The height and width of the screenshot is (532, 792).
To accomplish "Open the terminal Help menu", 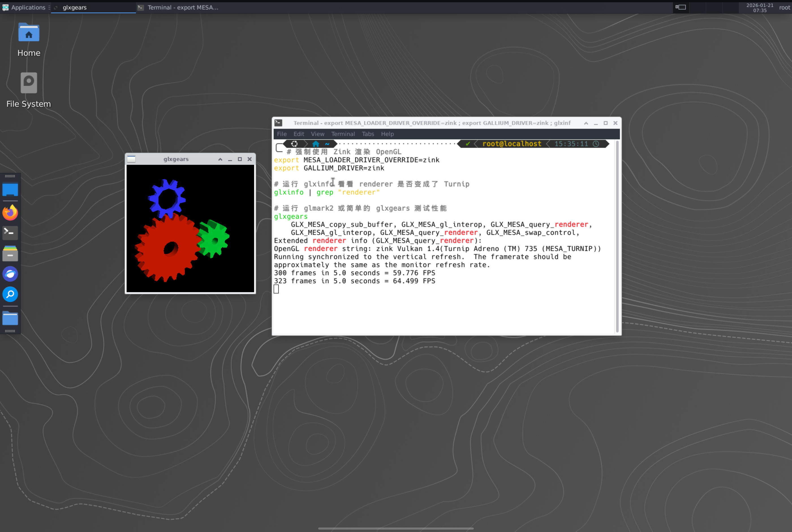I will (387, 134).
